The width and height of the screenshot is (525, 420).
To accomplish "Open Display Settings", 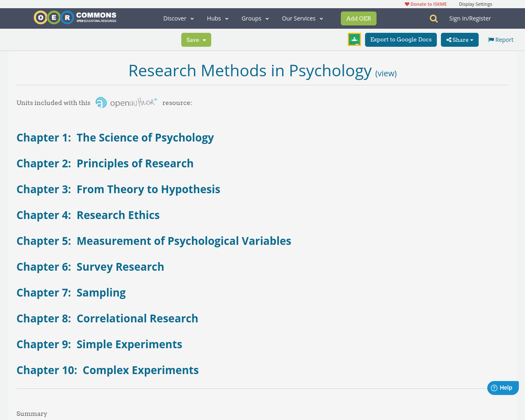I will click(x=475, y=3).
